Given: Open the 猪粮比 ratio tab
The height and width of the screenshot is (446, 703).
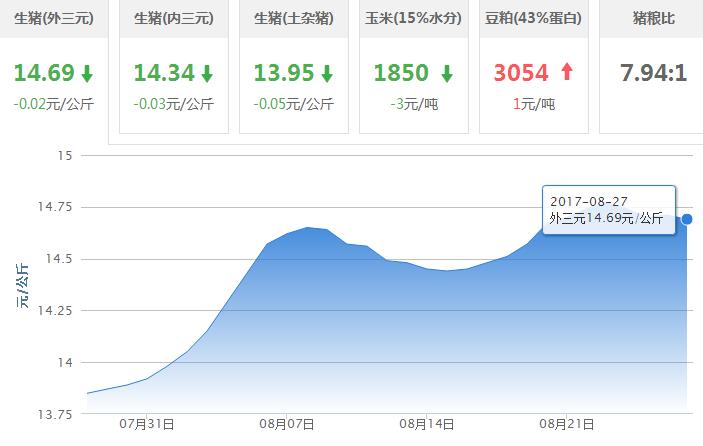Looking at the screenshot, I should click(651, 18).
